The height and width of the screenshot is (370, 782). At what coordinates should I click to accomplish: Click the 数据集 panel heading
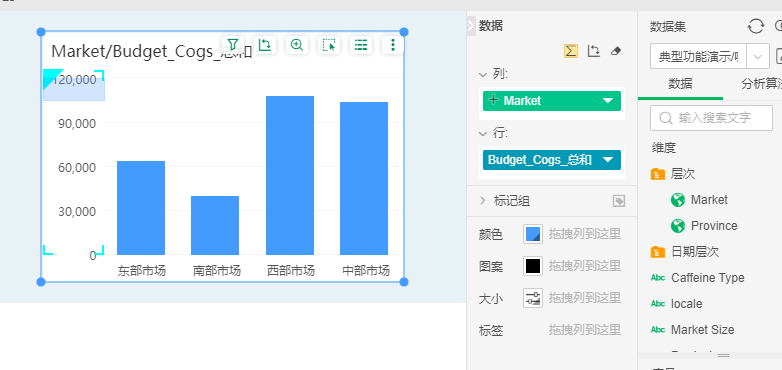click(668, 27)
